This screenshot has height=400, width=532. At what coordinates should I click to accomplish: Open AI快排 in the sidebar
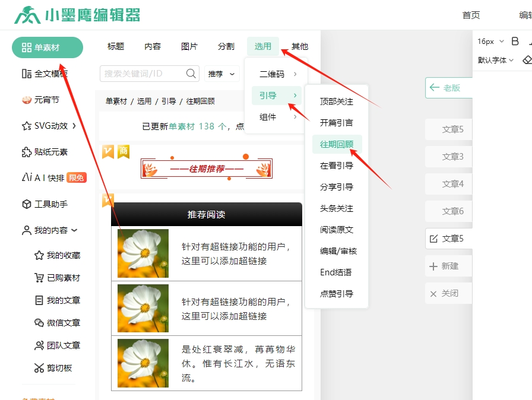click(54, 177)
